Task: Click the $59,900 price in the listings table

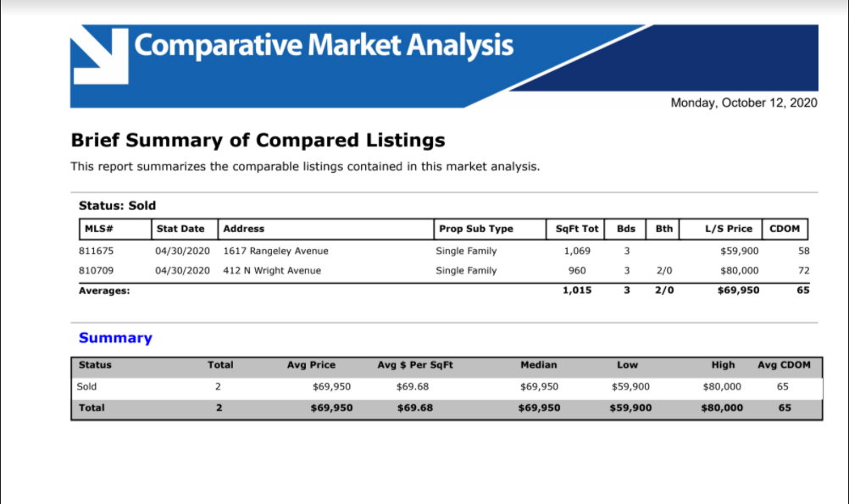Action: click(x=739, y=252)
